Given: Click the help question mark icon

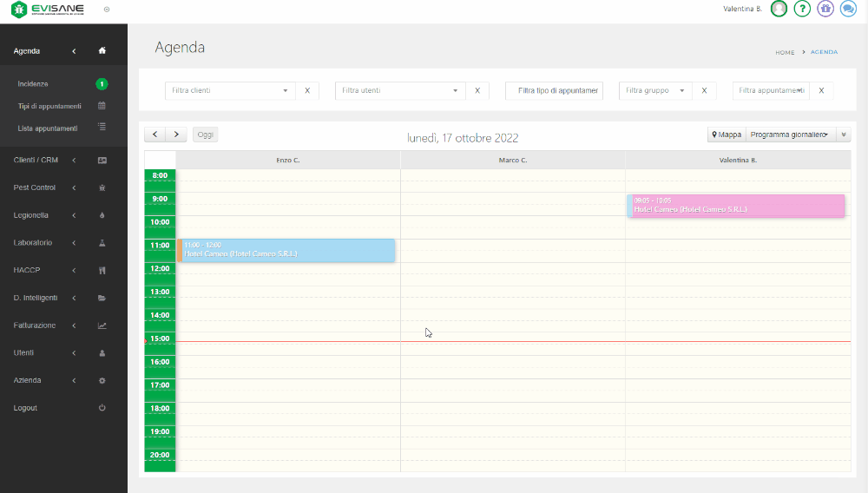Looking at the screenshot, I should pyautogui.click(x=802, y=9).
